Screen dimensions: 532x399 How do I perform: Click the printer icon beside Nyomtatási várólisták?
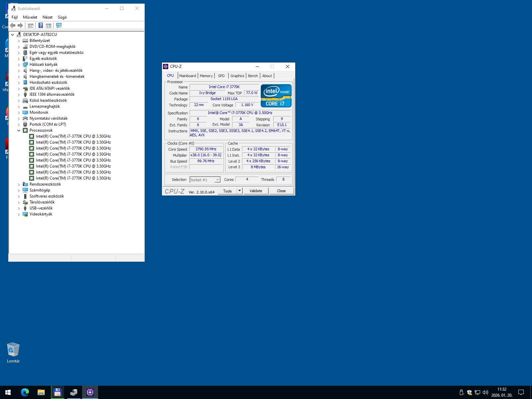[25, 118]
